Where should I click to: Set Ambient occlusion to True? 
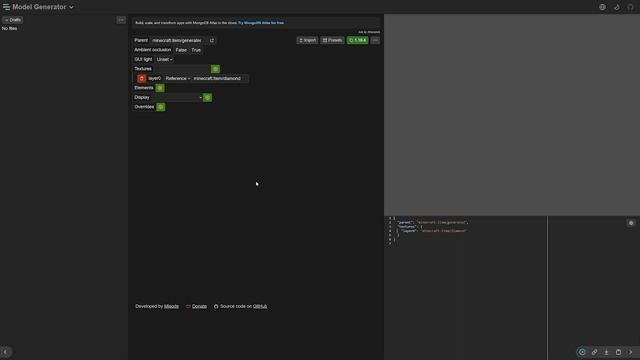point(196,50)
